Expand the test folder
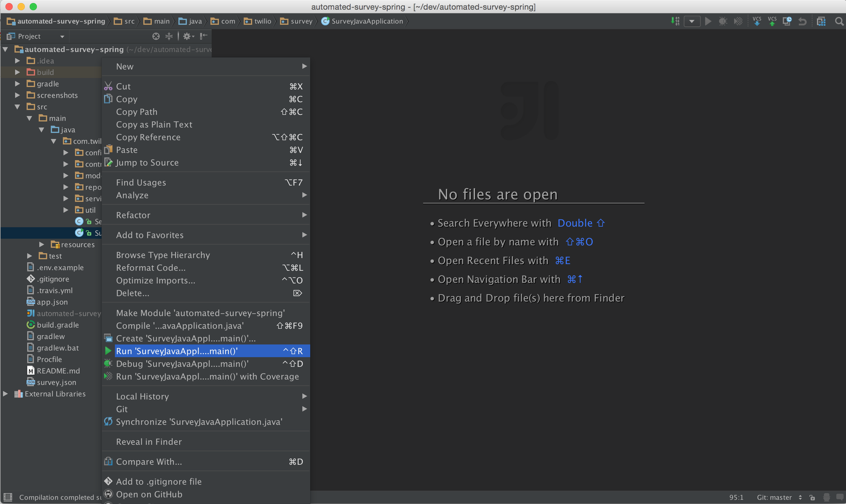The width and height of the screenshot is (846, 504). pyautogui.click(x=30, y=256)
